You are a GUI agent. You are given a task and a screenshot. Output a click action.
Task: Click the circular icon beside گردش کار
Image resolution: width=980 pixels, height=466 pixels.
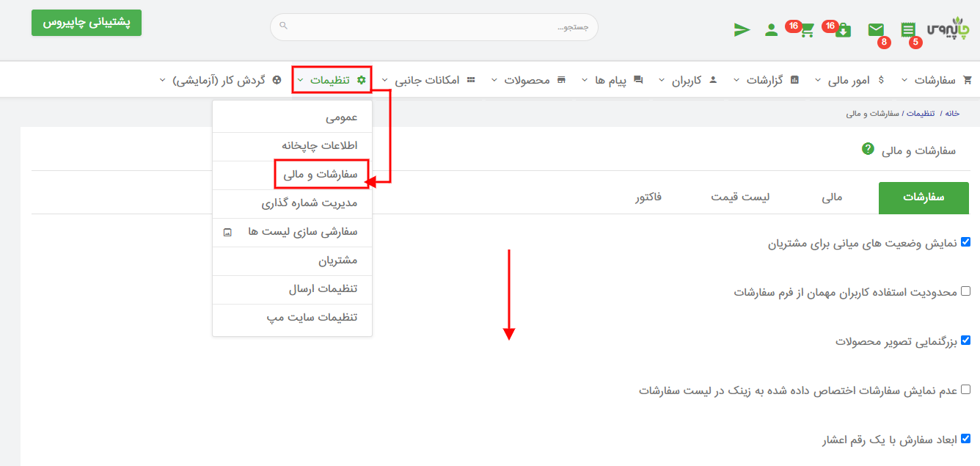277,79
